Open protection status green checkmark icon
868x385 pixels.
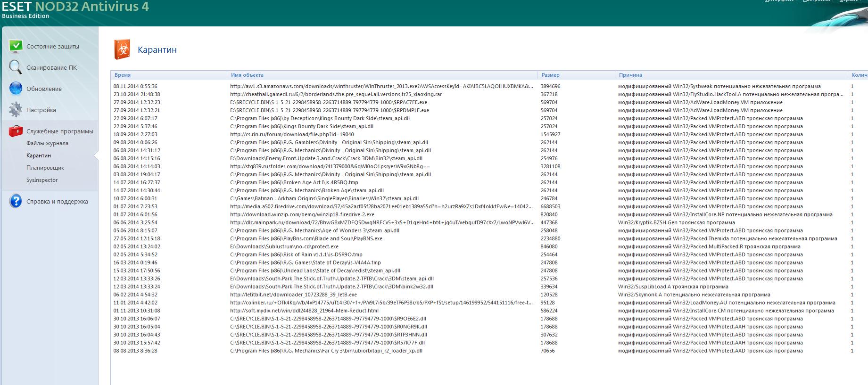pyautogui.click(x=16, y=46)
